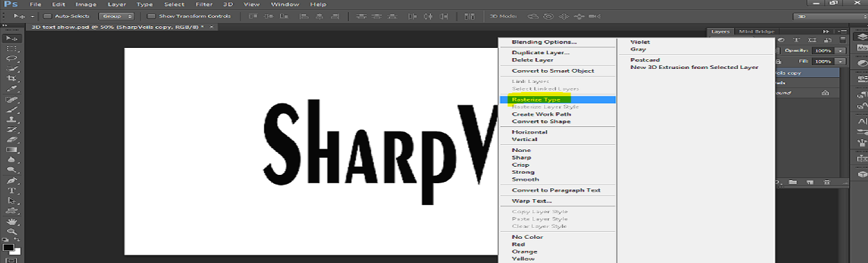The height and width of the screenshot is (263, 868).
Task: Click the trash icon in Layers panel
Action: tap(827, 182)
